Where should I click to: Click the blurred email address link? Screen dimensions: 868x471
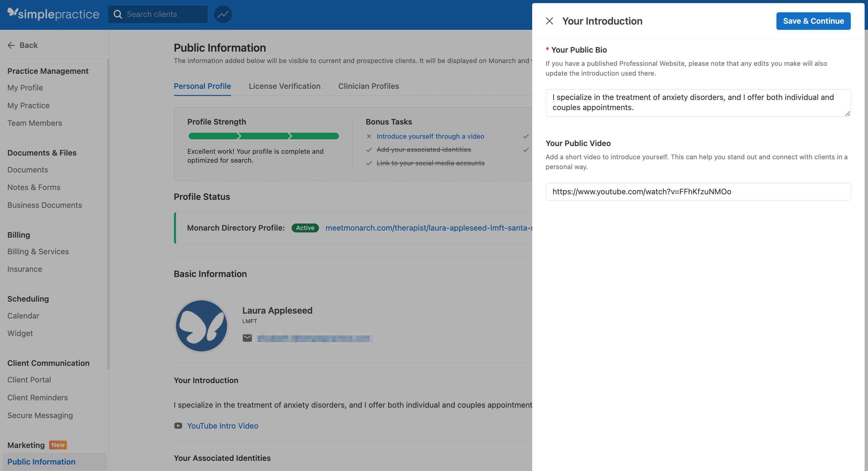coord(313,338)
